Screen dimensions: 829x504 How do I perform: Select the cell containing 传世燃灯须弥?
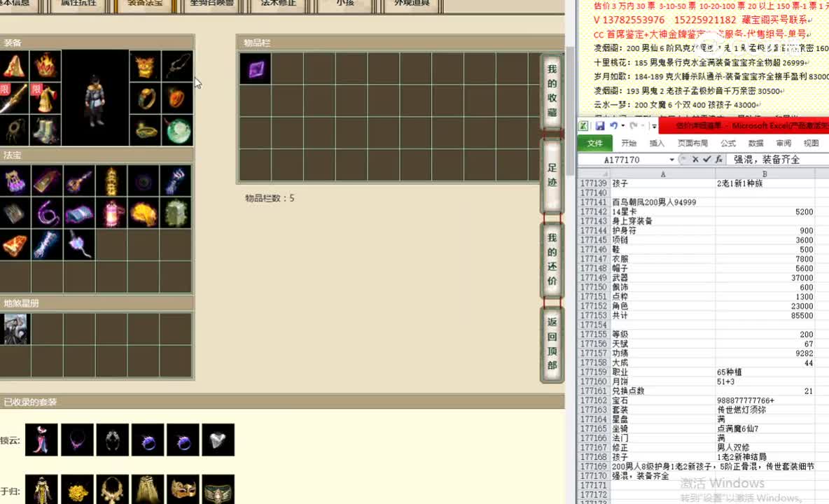pyautogui.click(x=765, y=410)
